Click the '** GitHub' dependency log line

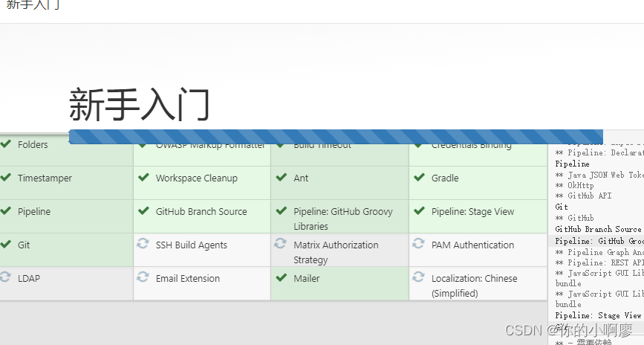pyautogui.click(x=575, y=218)
